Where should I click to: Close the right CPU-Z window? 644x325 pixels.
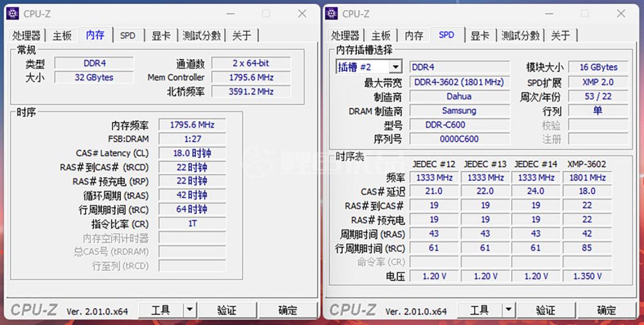(621, 14)
